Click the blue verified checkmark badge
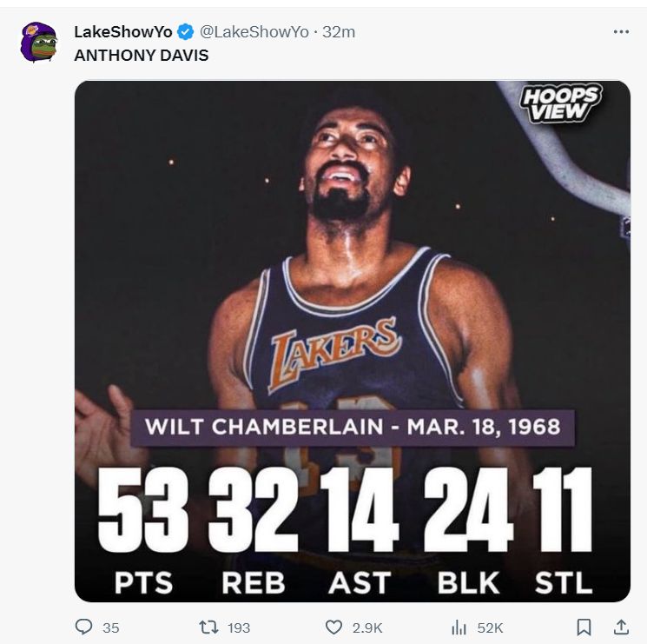Image resolution: width=647 pixels, height=644 pixels. (x=185, y=32)
